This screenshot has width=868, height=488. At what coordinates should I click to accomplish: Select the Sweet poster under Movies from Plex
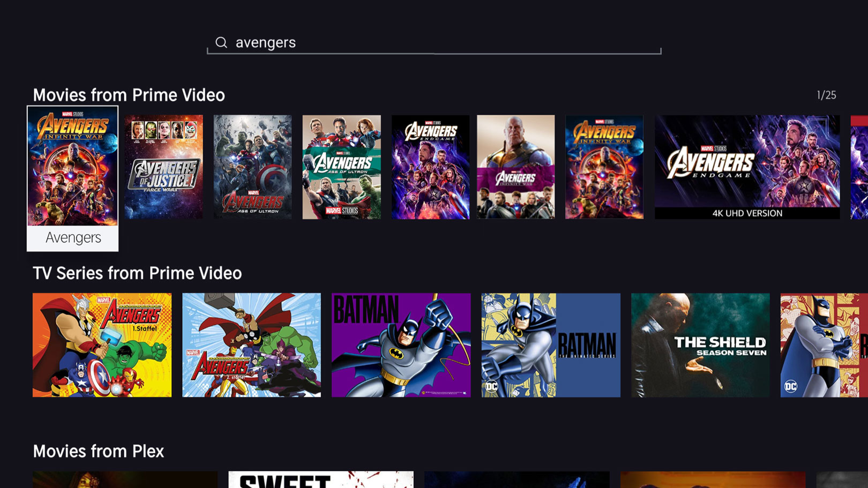pyautogui.click(x=321, y=479)
